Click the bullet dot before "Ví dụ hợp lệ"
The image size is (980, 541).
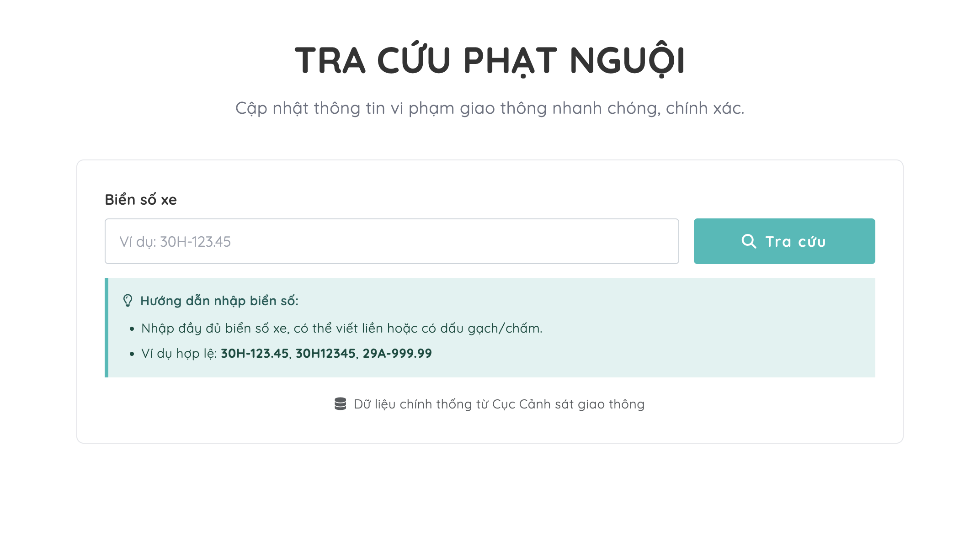click(x=132, y=354)
